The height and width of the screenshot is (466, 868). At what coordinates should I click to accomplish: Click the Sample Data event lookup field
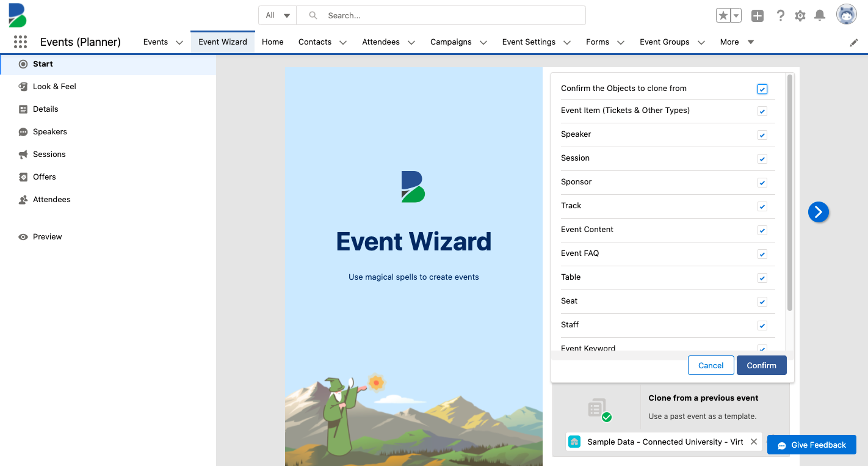[664, 442]
